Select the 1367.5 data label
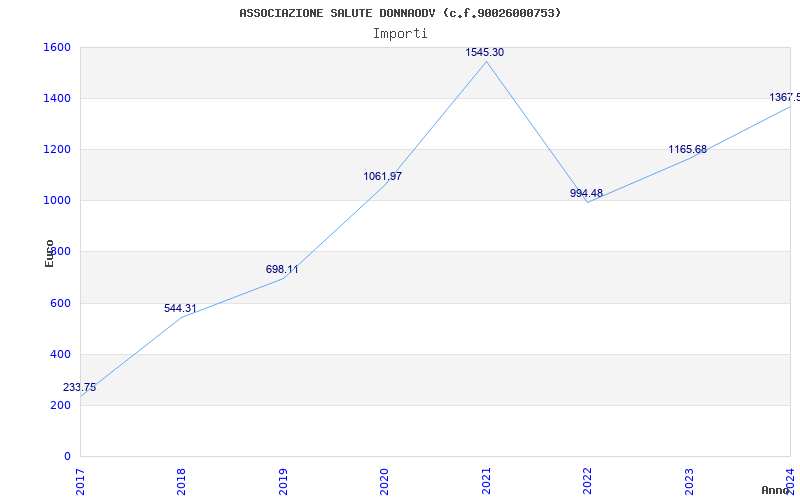This screenshot has height=500, width=800. pyautogui.click(x=784, y=97)
